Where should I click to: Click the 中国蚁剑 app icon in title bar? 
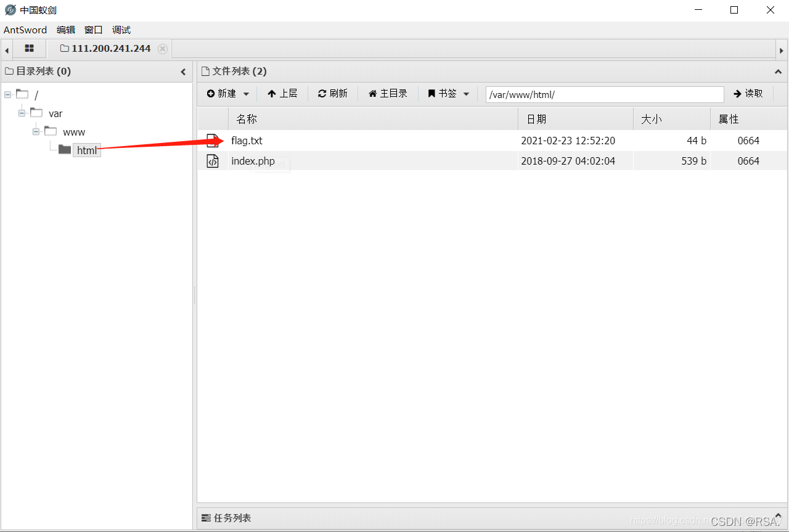(x=10, y=10)
